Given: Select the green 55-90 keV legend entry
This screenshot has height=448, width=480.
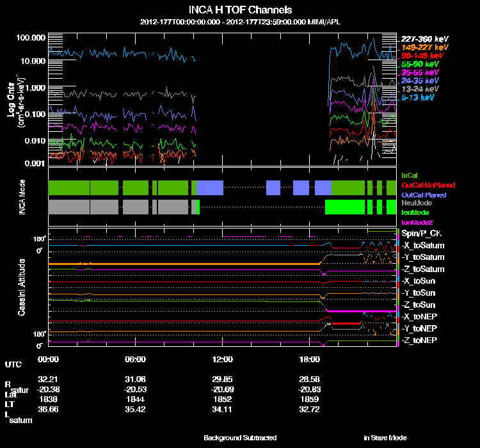Looking at the screenshot, I should pos(420,64).
